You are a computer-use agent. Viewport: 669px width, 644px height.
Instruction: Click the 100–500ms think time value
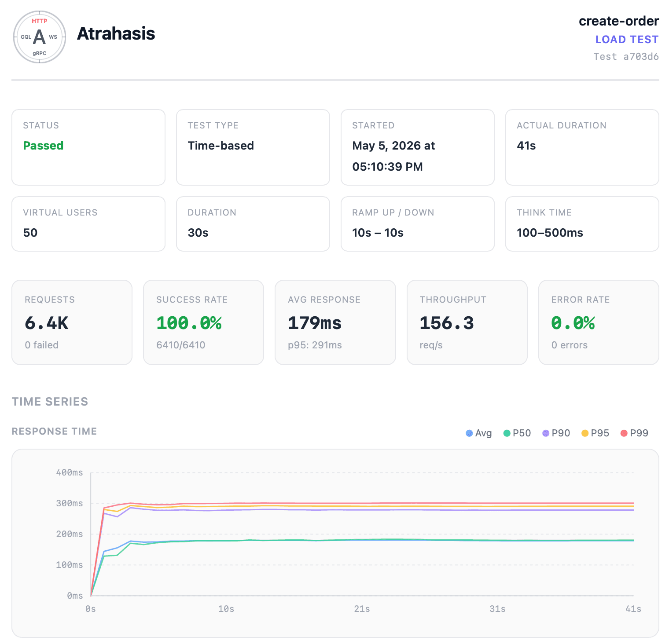pos(550,233)
